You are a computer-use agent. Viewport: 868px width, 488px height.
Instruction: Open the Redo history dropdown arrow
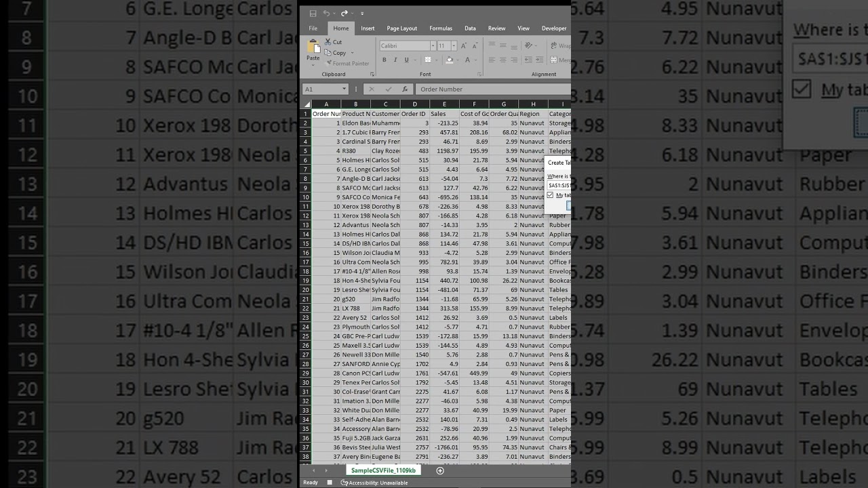coord(352,14)
